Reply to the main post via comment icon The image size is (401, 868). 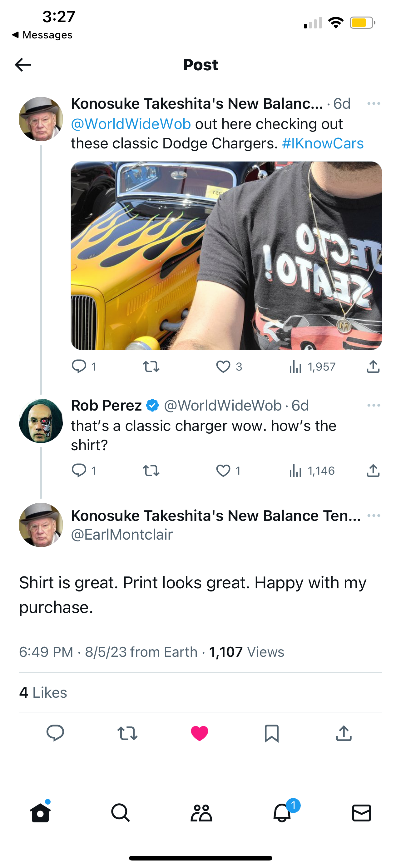pos(55,733)
